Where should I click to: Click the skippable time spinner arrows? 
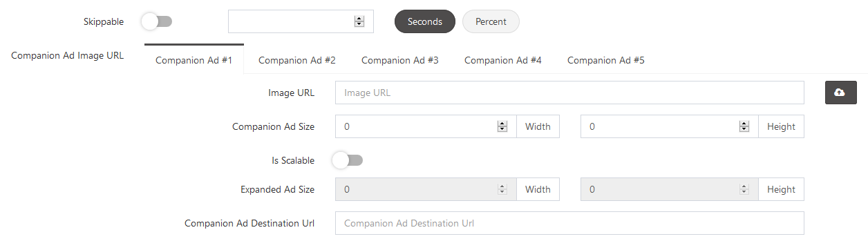pyautogui.click(x=359, y=21)
